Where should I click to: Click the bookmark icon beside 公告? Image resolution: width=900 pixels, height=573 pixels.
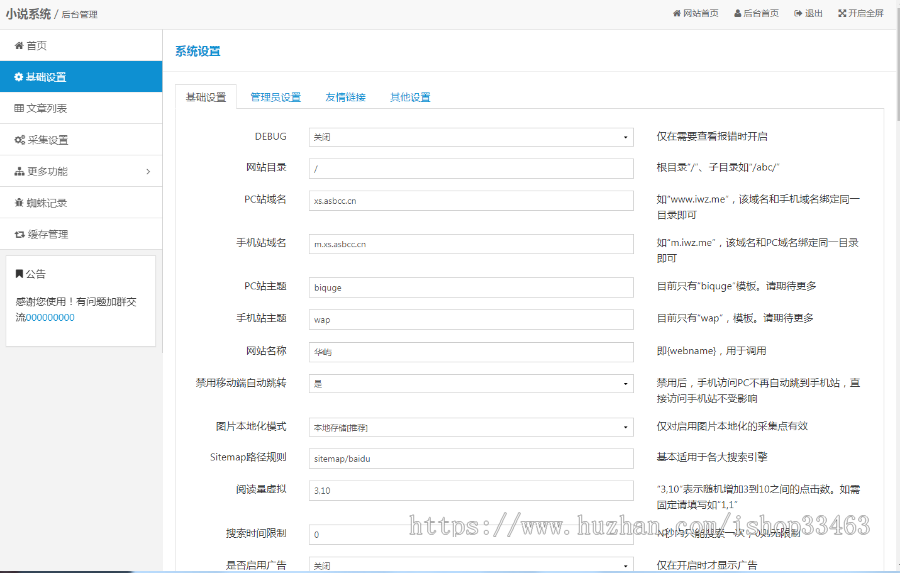[x=19, y=274]
